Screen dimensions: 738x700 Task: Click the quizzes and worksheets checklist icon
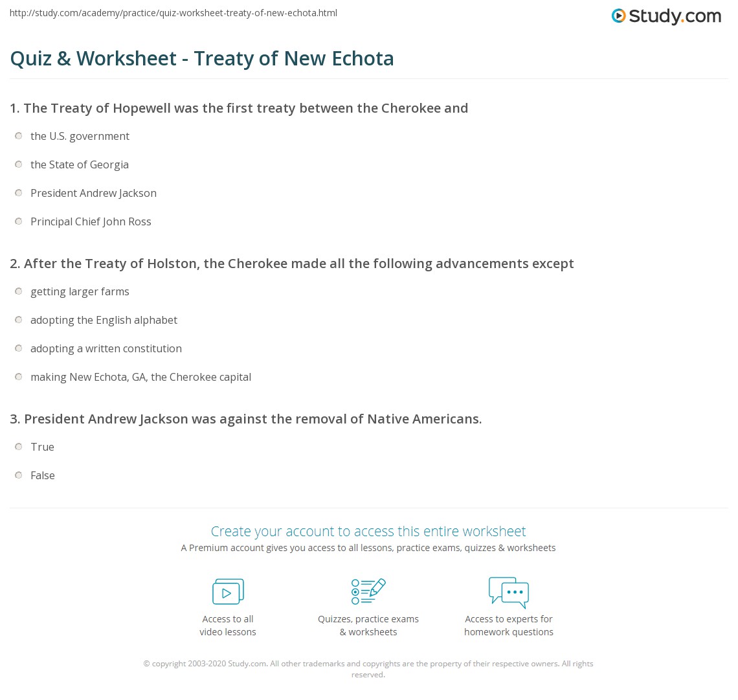point(368,591)
